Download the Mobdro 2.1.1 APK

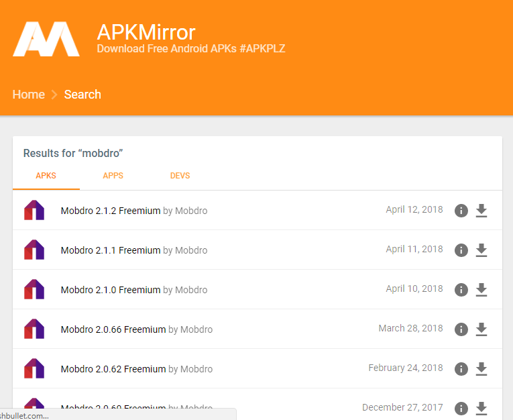(x=481, y=250)
